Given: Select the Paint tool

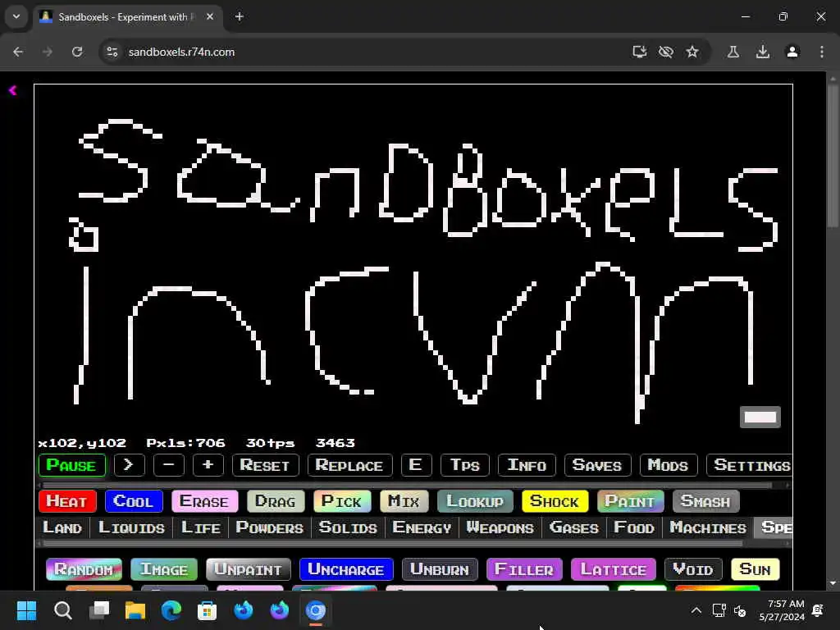Looking at the screenshot, I should click(631, 501).
